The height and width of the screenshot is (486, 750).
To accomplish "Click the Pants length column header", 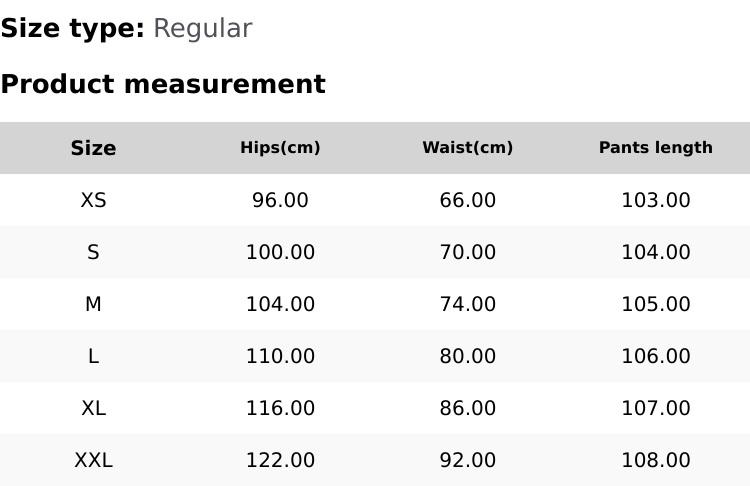I will point(655,148).
